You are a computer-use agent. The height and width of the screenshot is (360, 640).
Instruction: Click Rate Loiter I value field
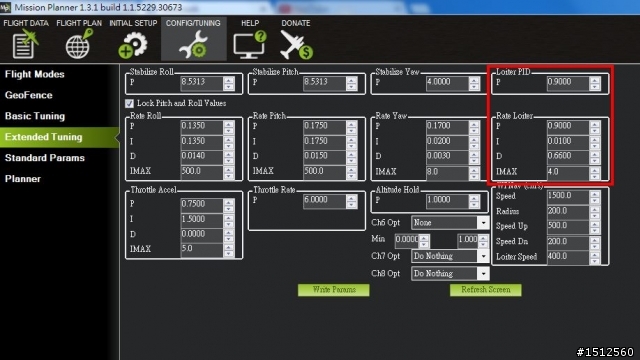(x=568, y=142)
